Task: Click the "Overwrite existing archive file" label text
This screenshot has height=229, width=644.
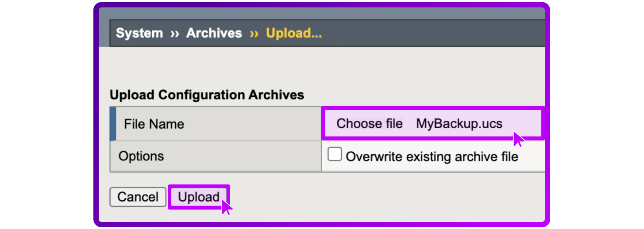Action: click(x=432, y=156)
